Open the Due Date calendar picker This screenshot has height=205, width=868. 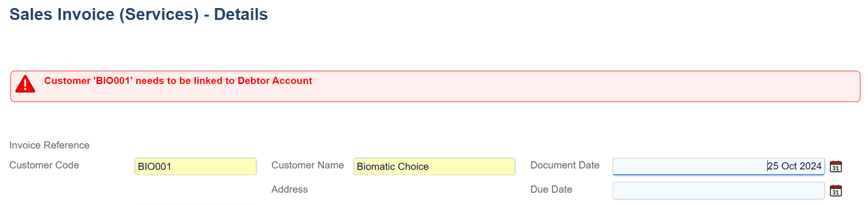836,191
